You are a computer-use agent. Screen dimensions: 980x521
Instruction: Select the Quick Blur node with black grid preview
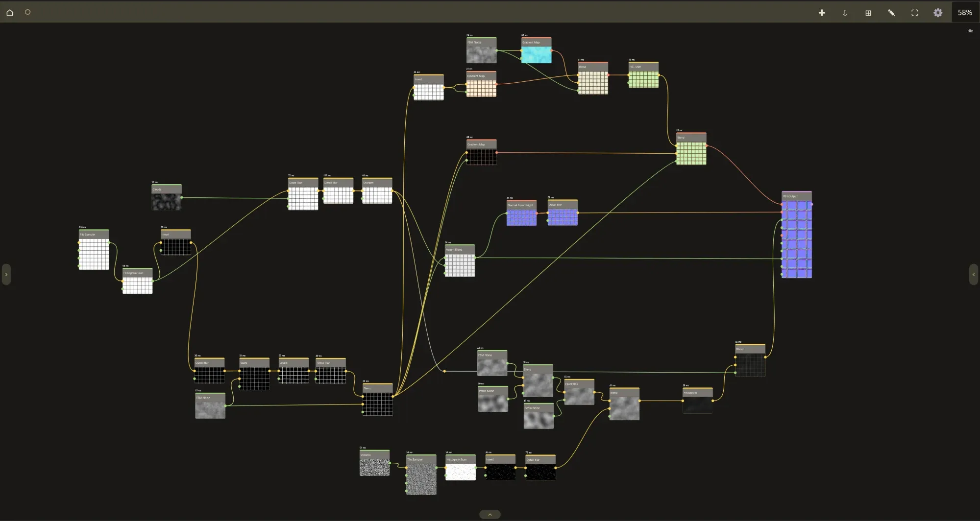210,371
